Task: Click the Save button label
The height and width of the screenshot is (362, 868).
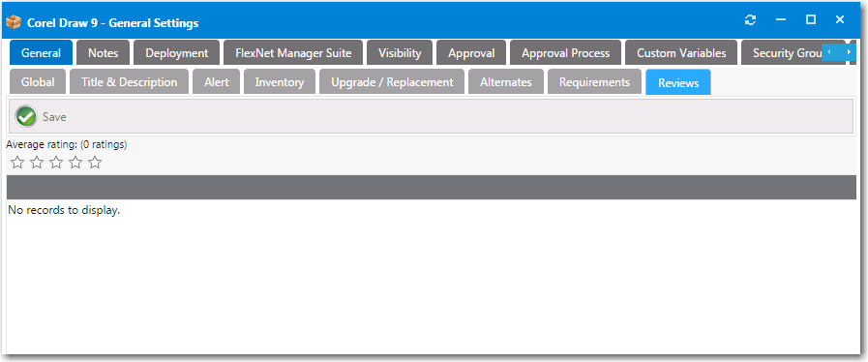Action: 54,117
